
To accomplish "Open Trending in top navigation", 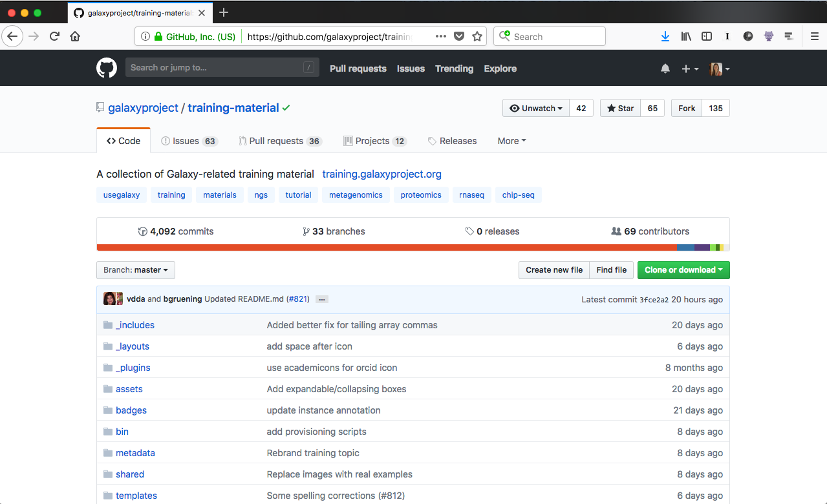I will (454, 68).
